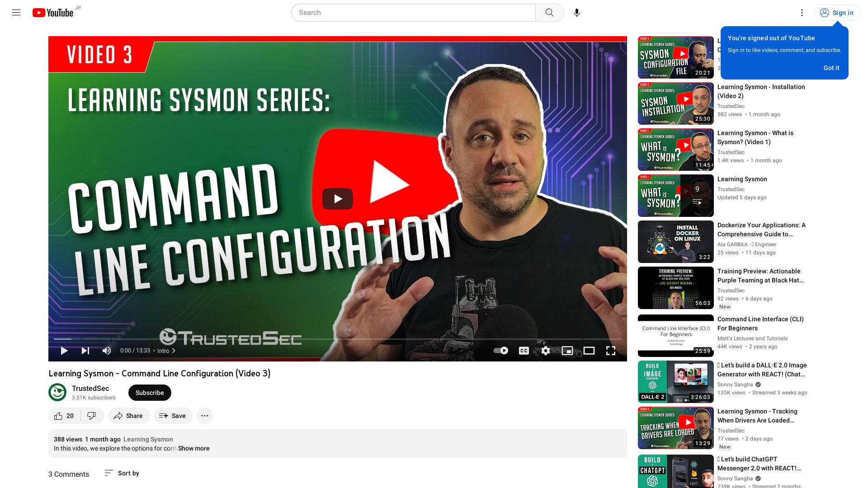This screenshot has height=488, width=868.
Task: Click YouTube hamburger menu icon
Action: point(16,13)
